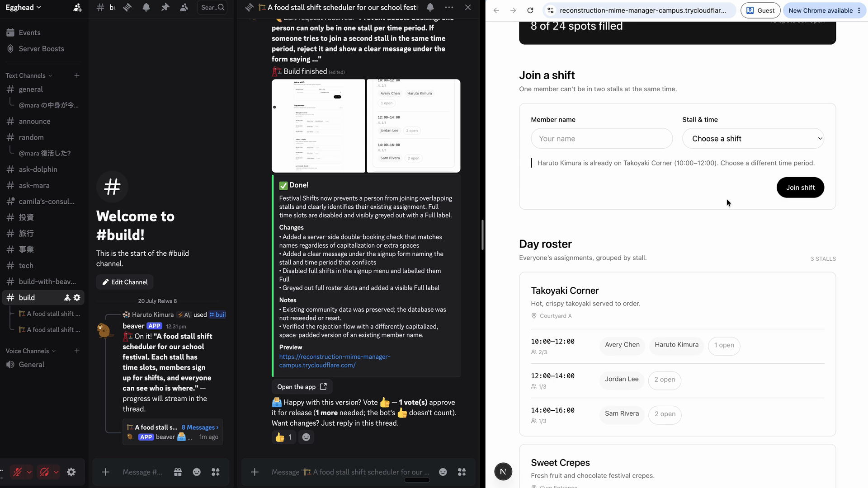Click the Join shift button
The image size is (868, 488).
point(800,188)
